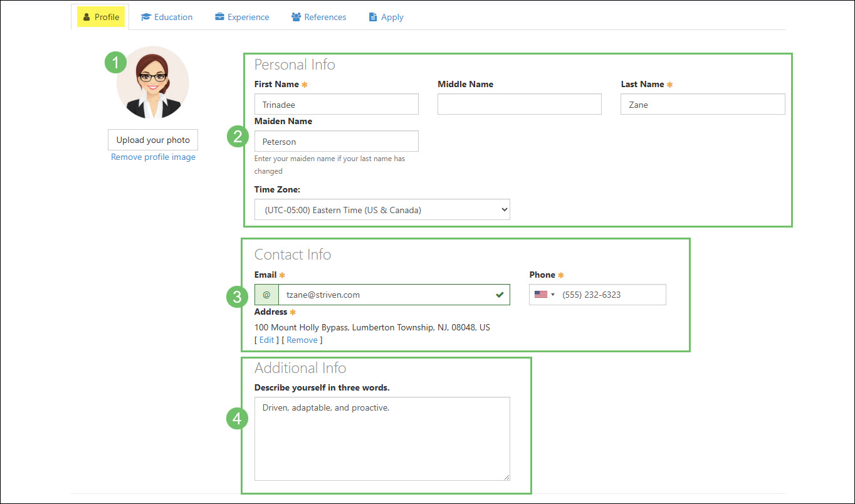Click the required asterisk next to First Name
This screenshot has height=504, width=855.
click(x=305, y=83)
